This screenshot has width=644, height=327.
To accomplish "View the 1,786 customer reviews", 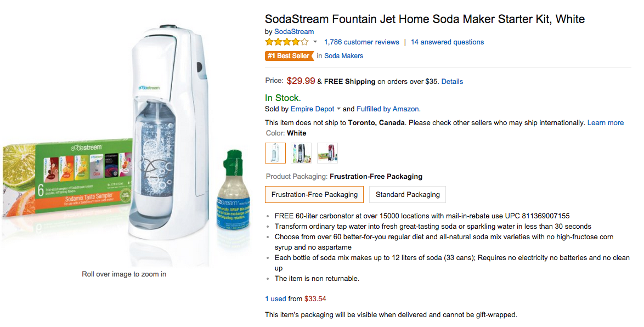I will point(361,42).
